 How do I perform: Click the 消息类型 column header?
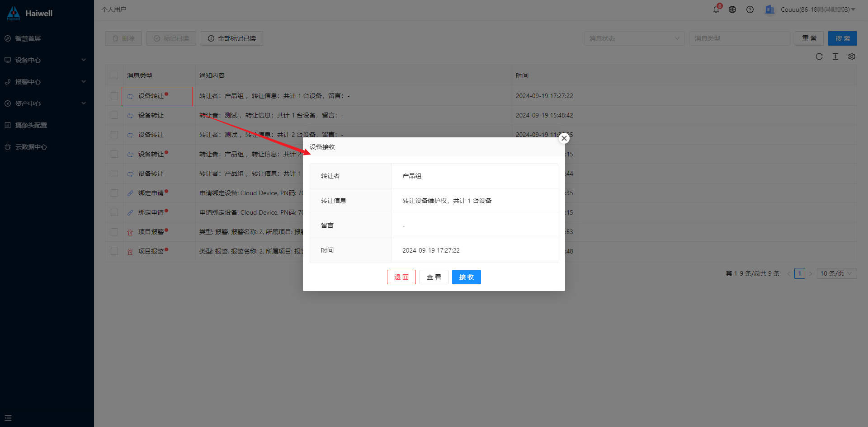pyautogui.click(x=140, y=75)
